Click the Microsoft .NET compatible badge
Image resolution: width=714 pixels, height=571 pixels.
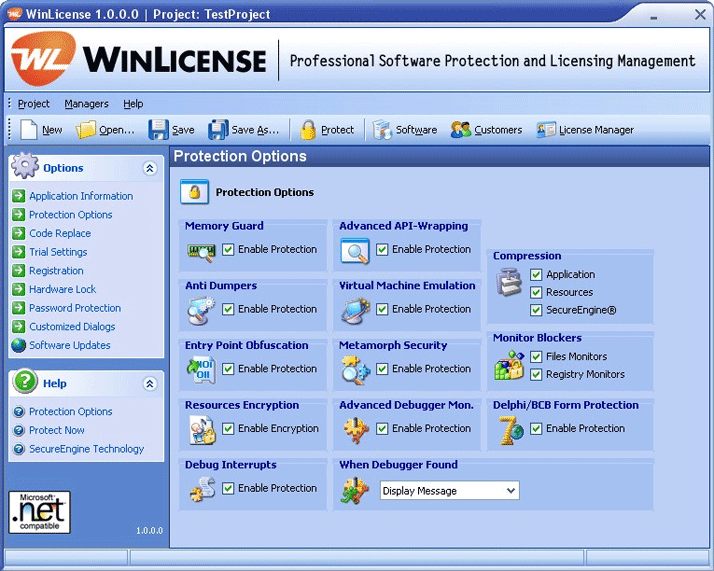click(x=40, y=512)
